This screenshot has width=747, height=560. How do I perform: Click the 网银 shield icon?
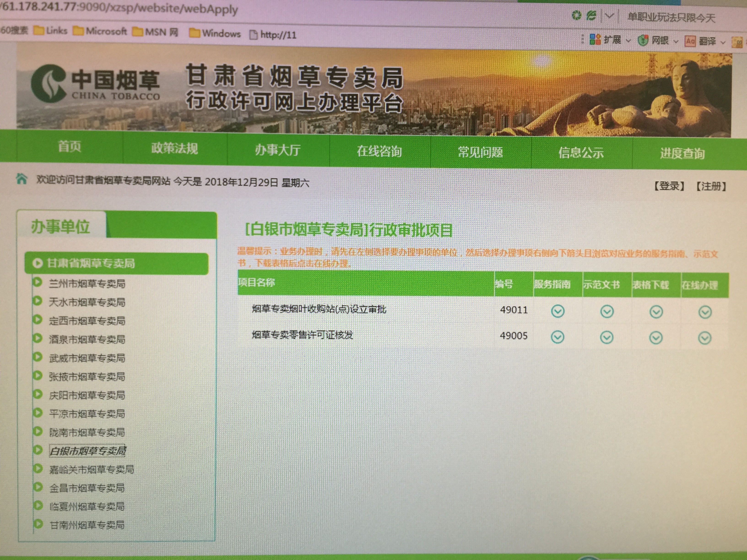point(643,40)
